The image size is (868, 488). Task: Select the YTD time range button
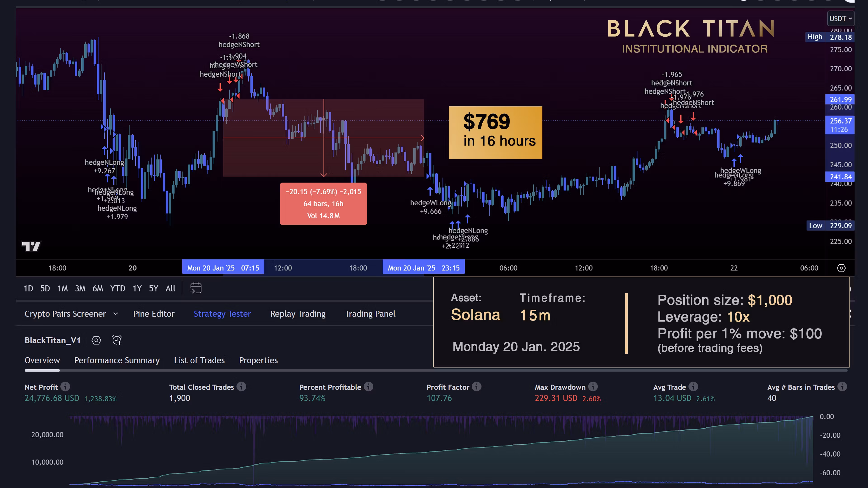[x=118, y=289]
